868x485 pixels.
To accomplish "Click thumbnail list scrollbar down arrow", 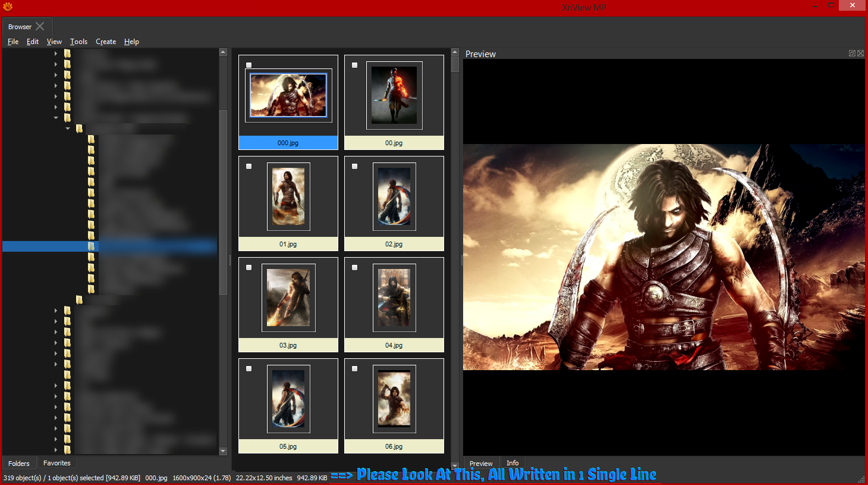I will coord(455,467).
